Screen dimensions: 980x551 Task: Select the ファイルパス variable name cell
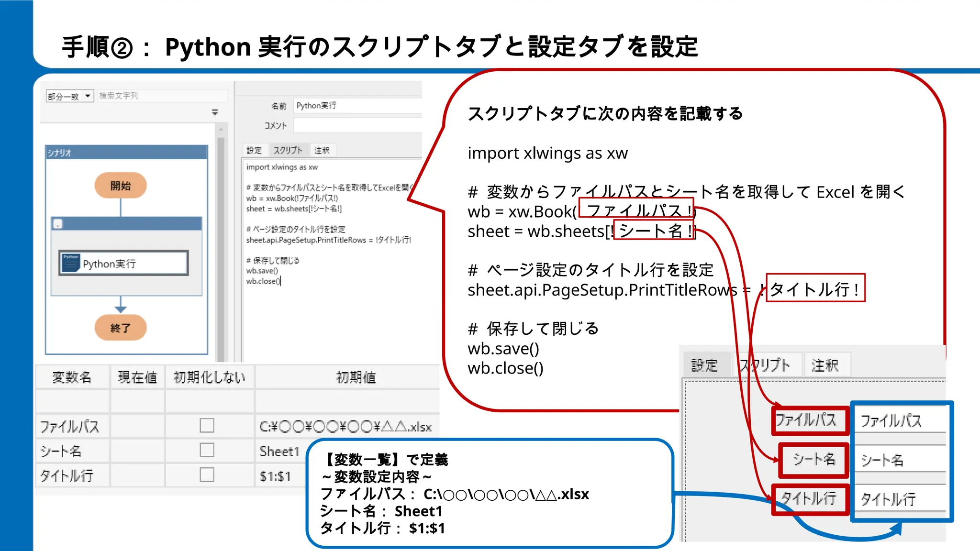pos(72,426)
